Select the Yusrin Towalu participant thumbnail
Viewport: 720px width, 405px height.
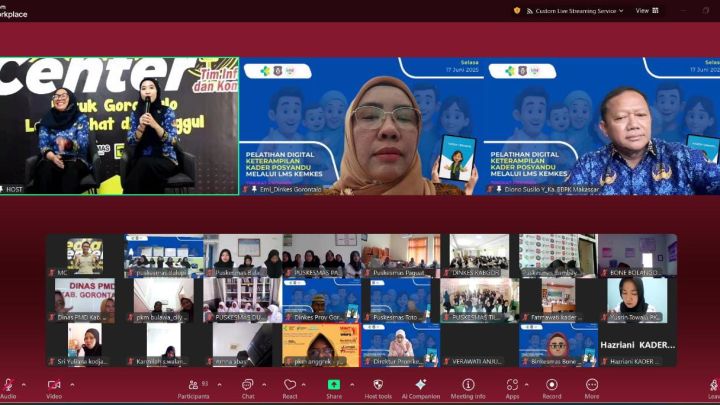click(637, 300)
